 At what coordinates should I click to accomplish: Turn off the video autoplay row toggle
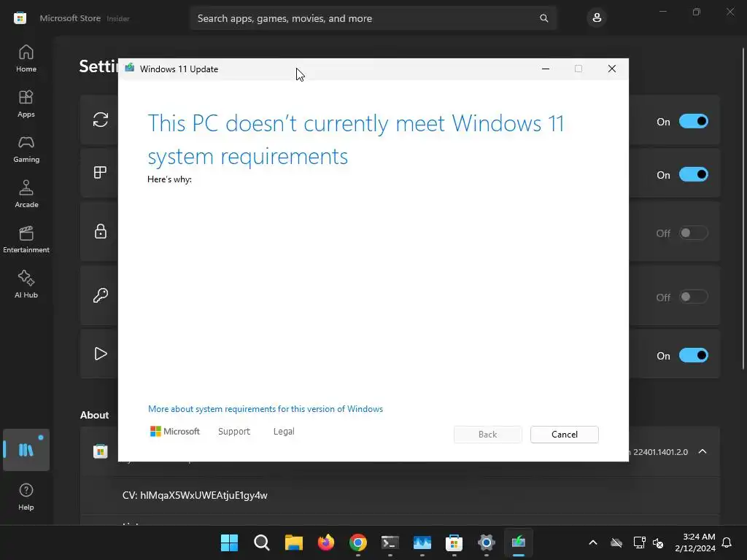tap(693, 356)
